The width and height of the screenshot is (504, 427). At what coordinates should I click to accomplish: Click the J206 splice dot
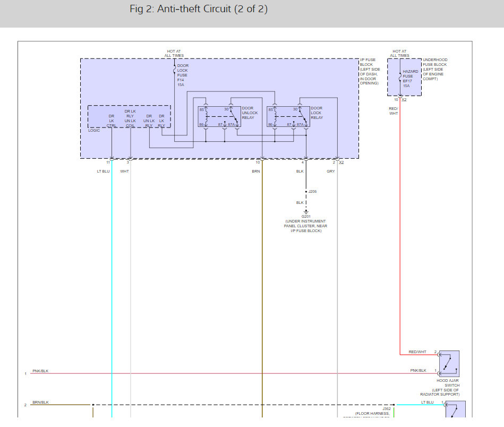[306, 192]
